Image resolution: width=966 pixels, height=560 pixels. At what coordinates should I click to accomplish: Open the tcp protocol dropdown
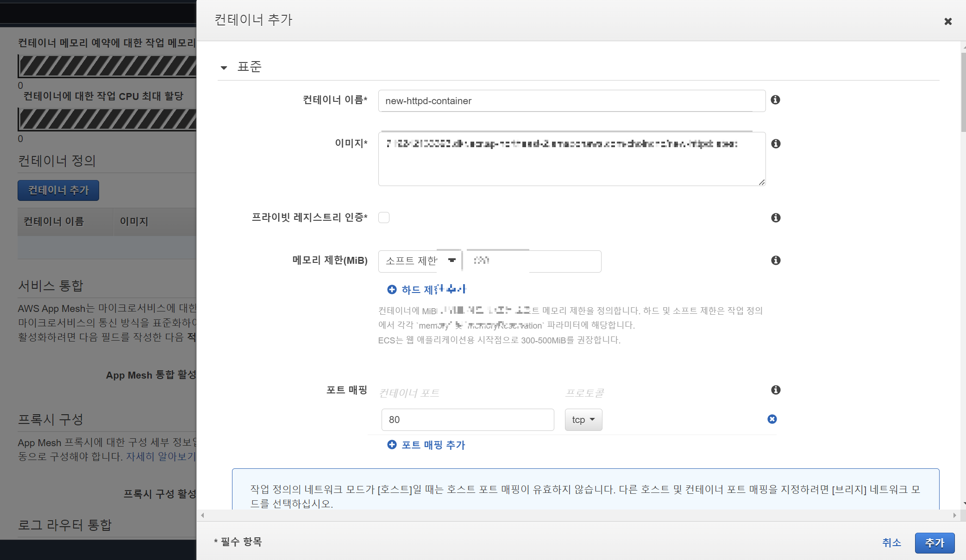pos(583,420)
